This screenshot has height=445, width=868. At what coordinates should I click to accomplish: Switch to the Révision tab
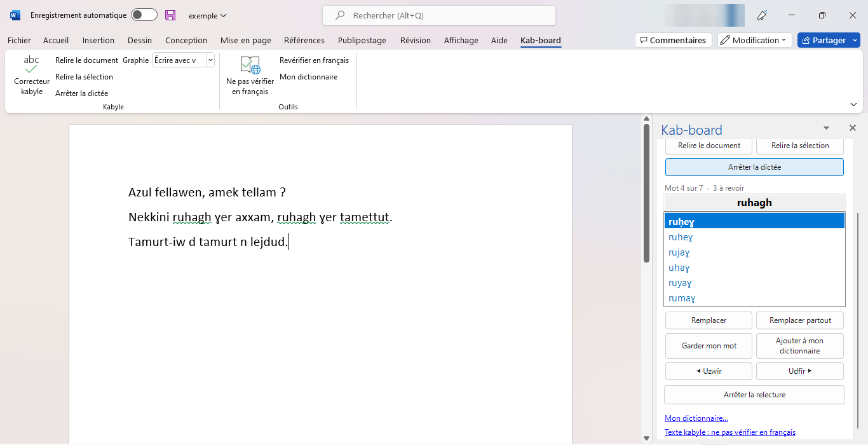tap(416, 40)
